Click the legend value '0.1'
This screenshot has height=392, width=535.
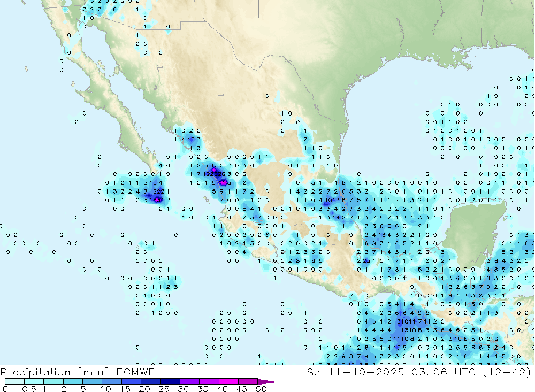(9, 389)
